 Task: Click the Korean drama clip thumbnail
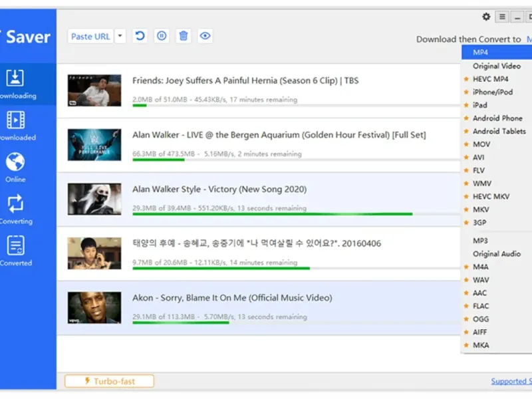coord(94,253)
